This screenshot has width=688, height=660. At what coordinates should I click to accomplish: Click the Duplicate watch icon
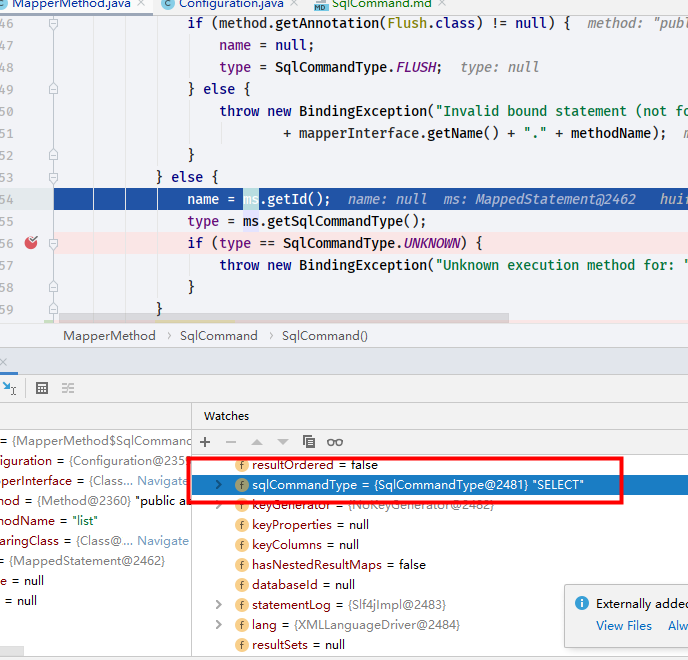tap(309, 441)
